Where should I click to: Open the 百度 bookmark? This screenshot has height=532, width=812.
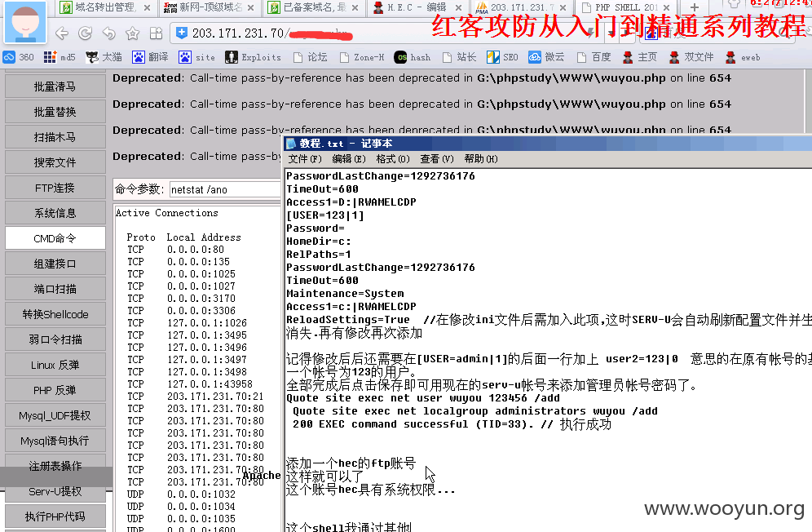(594, 57)
